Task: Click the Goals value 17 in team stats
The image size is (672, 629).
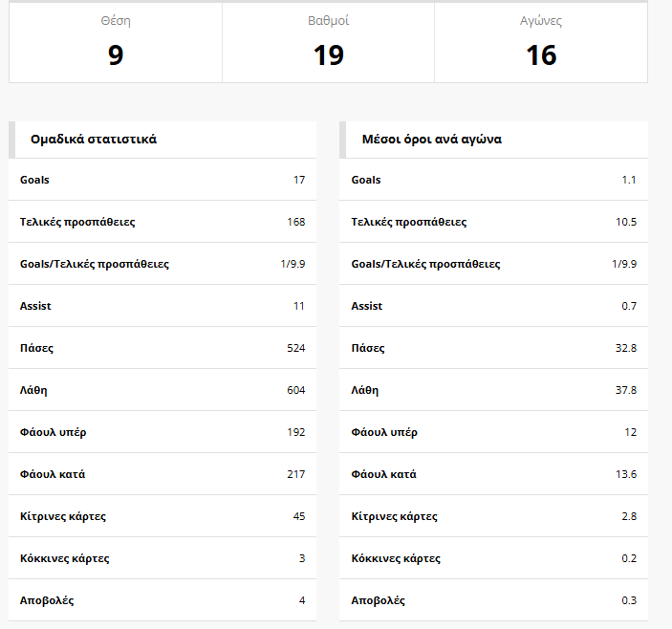Action: (299, 180)
